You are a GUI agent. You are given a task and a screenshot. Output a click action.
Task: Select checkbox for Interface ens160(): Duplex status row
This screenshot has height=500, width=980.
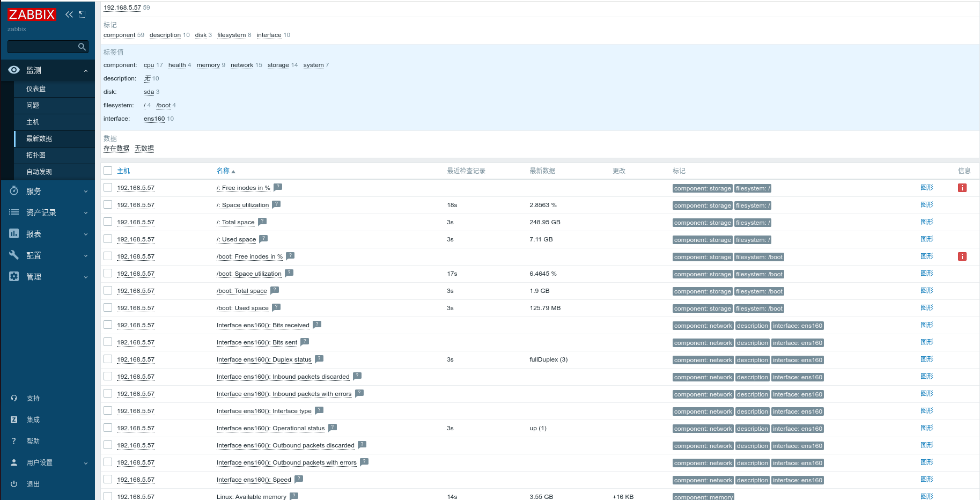[x=108, y=359]
